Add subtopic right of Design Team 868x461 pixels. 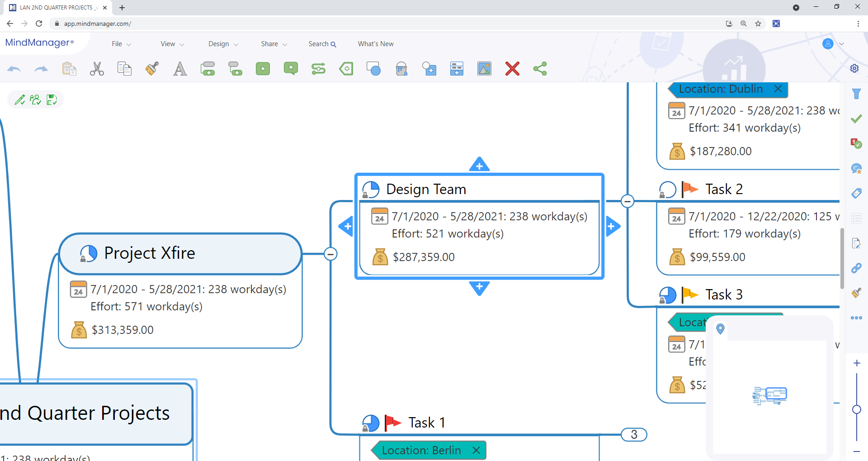[613, 226]
